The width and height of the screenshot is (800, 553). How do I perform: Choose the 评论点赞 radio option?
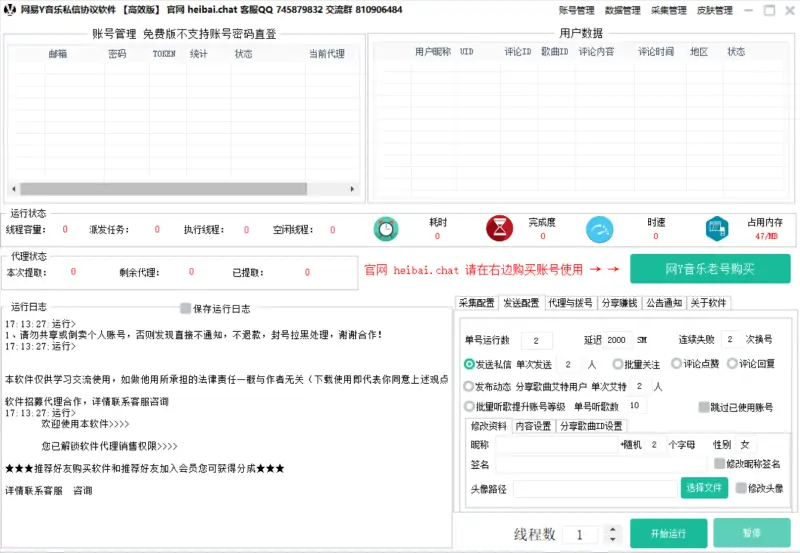(677, 364)
